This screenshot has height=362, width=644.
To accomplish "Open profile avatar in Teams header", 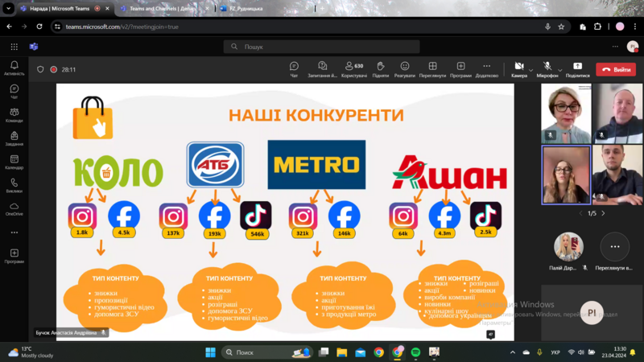I will click(x=633, y=47).
